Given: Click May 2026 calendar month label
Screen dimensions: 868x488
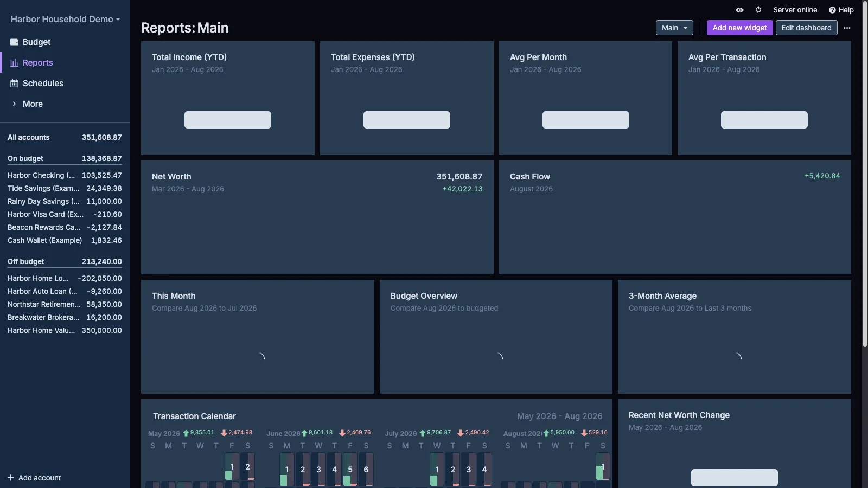Looking at the screenshot, I should (164, 434).
